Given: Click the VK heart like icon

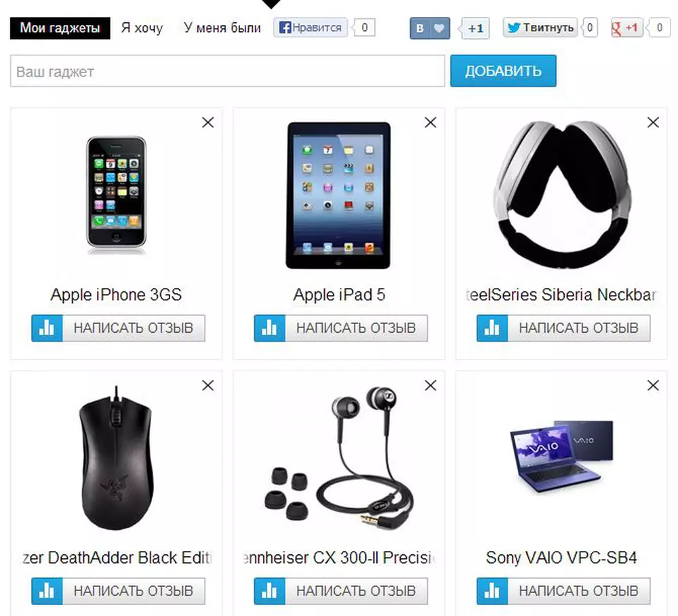Looking at the screenshot, I should point(439,28).
